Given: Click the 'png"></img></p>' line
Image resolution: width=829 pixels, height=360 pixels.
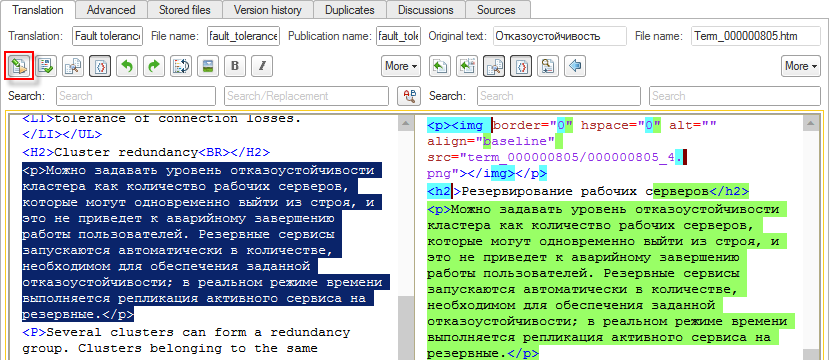Looking at the screenshot, I should tap(487, 173).
